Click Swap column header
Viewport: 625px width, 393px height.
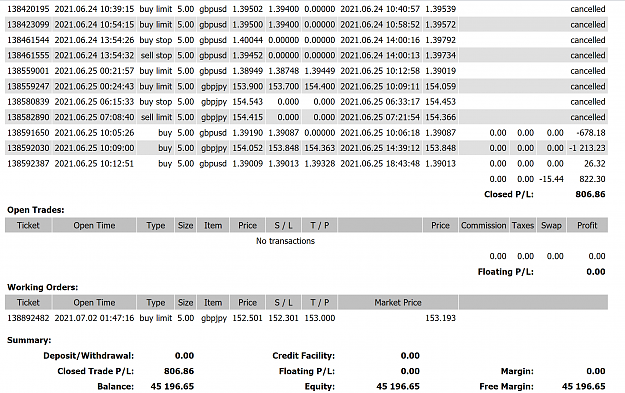pyautogui.click(x=551, y=225)
